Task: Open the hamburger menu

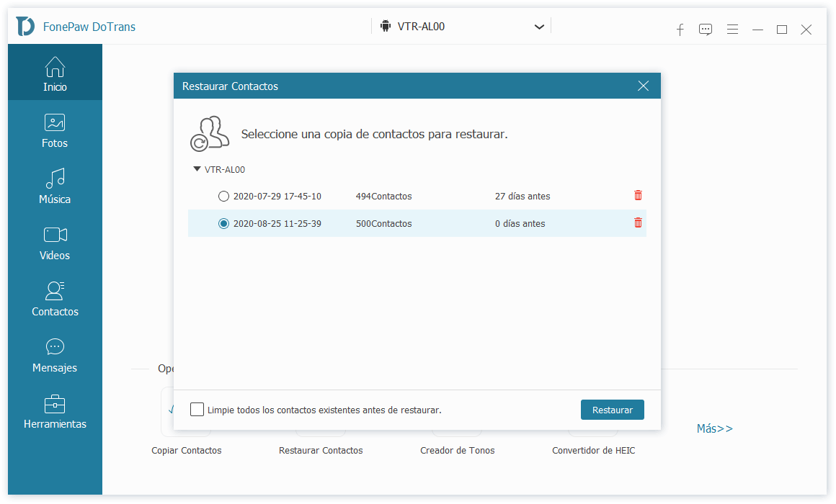Action: 732,30
